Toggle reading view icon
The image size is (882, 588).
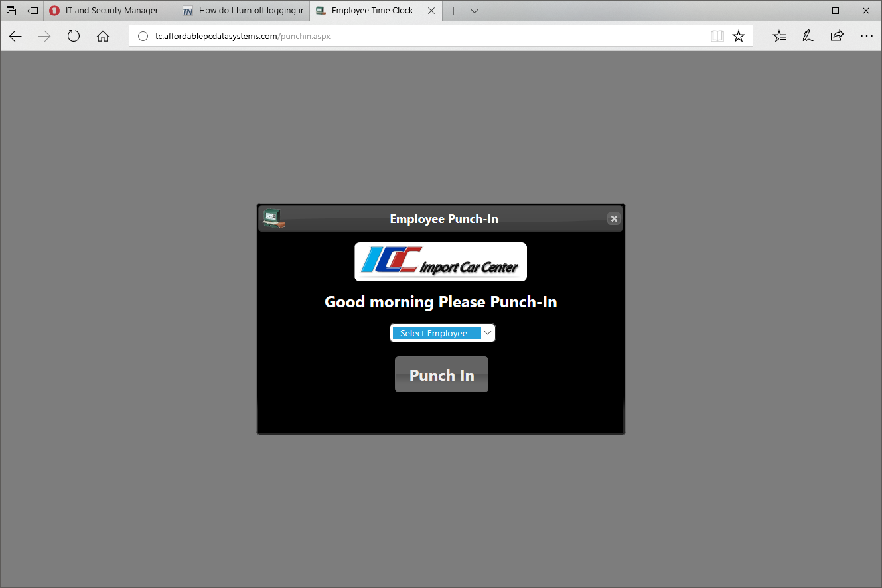(x=717, y=37)
